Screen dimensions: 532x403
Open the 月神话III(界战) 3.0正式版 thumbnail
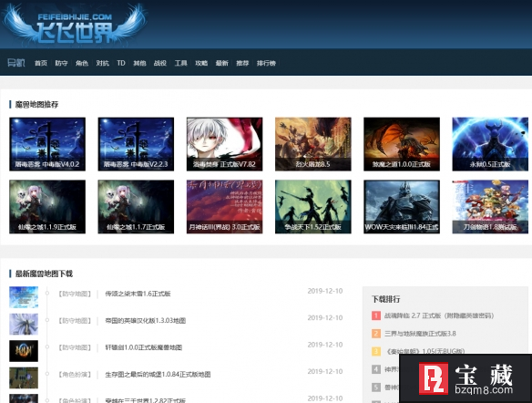coord(225,207)
